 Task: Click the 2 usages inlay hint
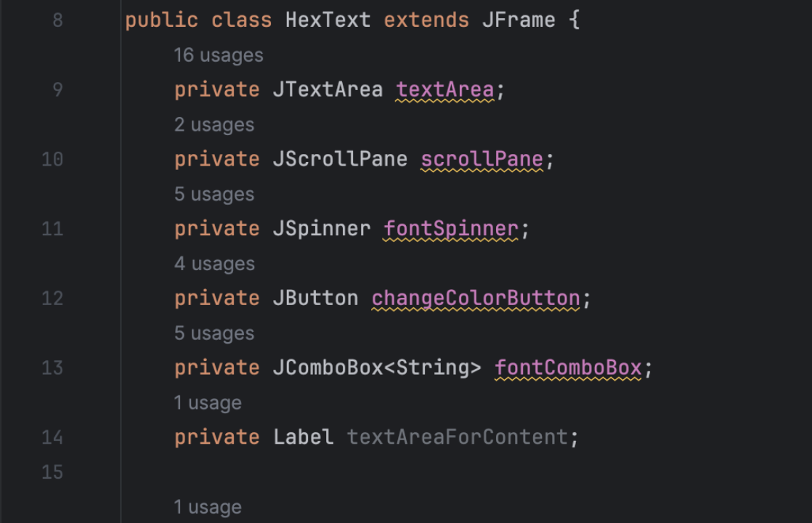[x=214, y=125]
